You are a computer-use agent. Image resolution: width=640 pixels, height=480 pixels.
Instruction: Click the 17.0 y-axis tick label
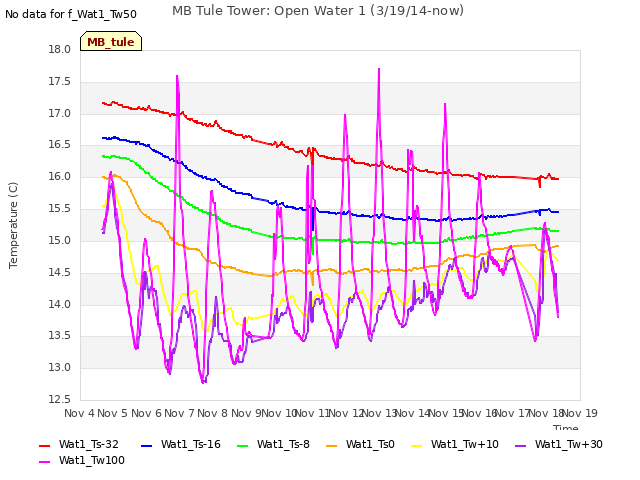[60, 113]
